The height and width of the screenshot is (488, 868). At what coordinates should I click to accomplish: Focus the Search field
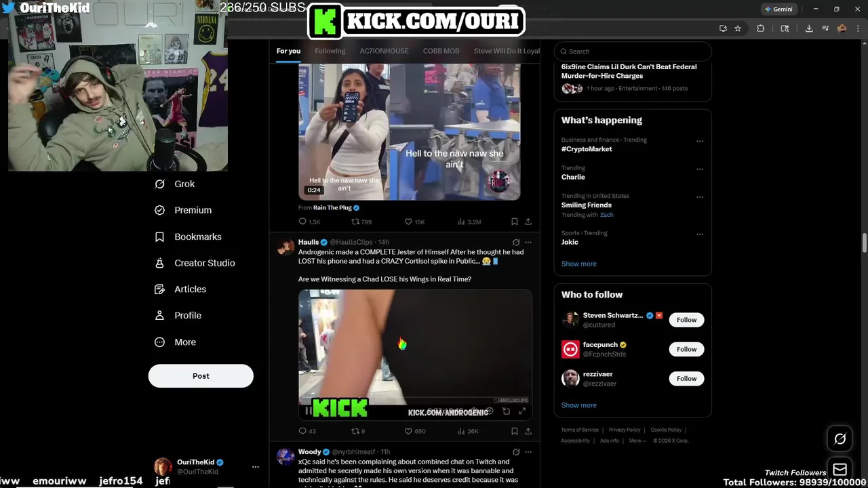[x=633, y=52]
